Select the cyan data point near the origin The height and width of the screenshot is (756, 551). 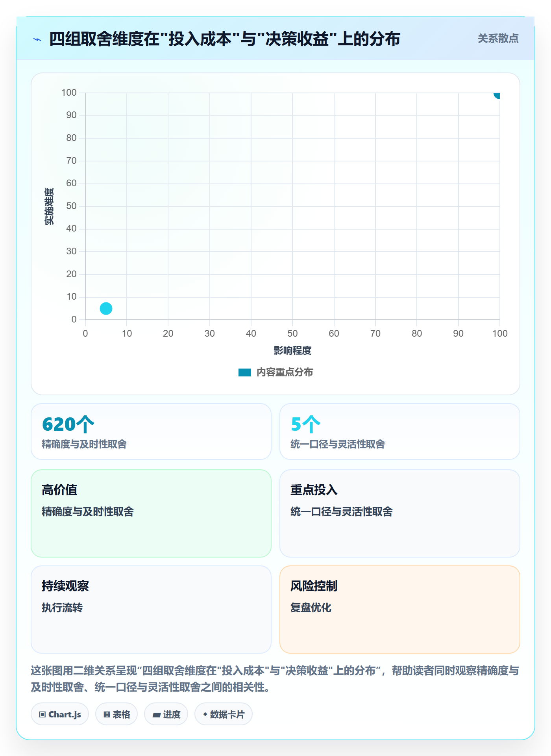106,308
